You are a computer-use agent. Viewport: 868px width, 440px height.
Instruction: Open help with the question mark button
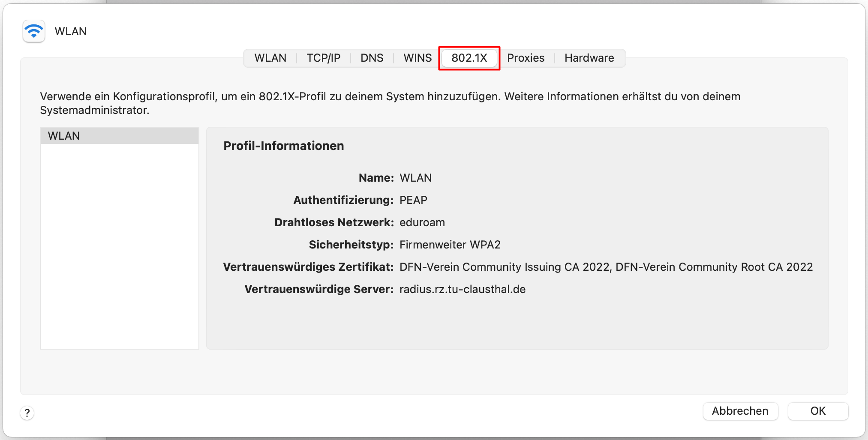click(x=27, y=413)
